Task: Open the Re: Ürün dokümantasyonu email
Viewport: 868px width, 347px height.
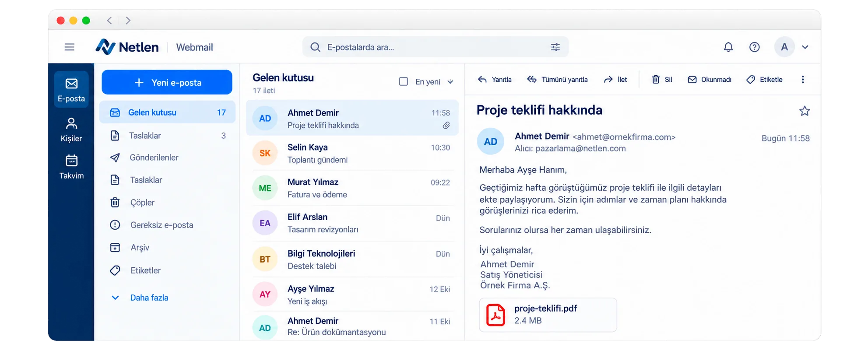Action: tap(352, 326)
